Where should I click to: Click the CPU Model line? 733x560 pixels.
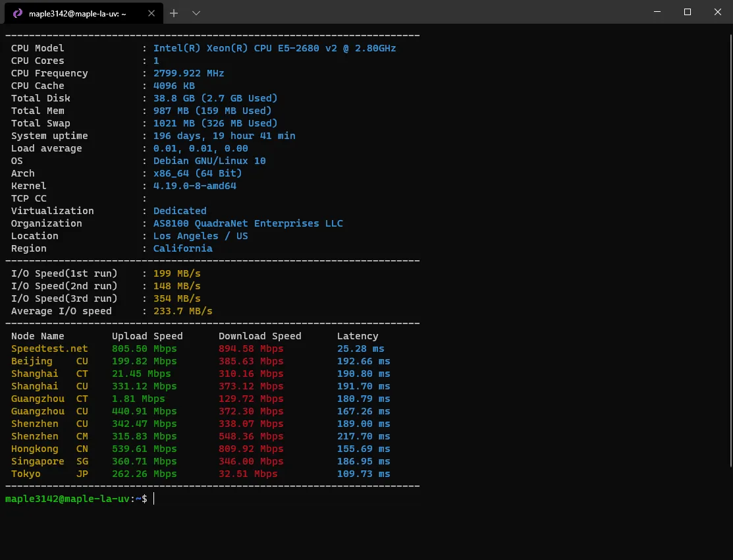(37, 48)
